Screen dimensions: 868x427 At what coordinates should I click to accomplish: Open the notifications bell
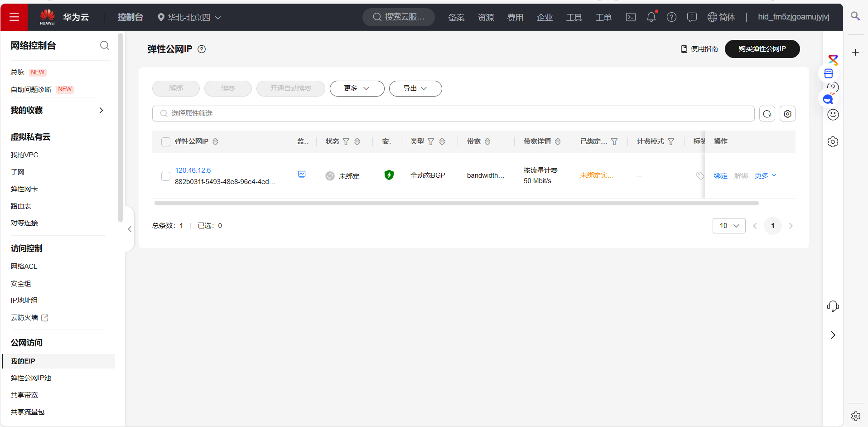click(x=651, y=17)
